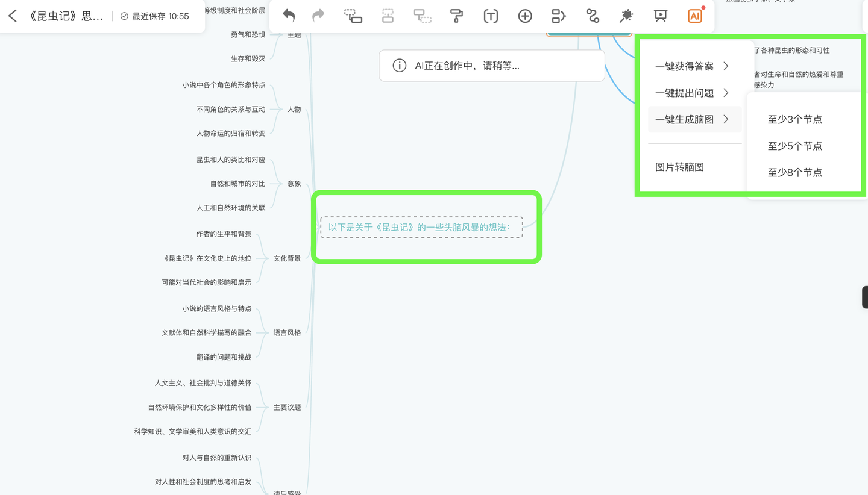
Task: Click the AI正在创作中 notification banner
Action: [492, 66]
